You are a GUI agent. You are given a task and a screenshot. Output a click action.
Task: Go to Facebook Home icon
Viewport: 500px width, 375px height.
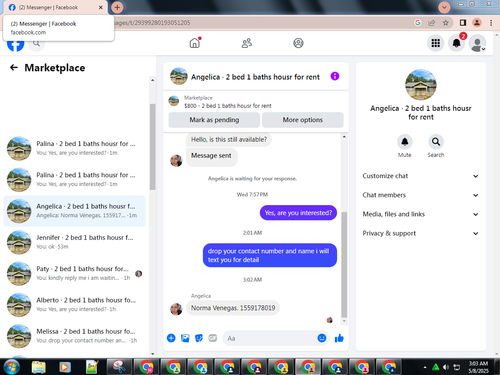[x=195, y=43]
